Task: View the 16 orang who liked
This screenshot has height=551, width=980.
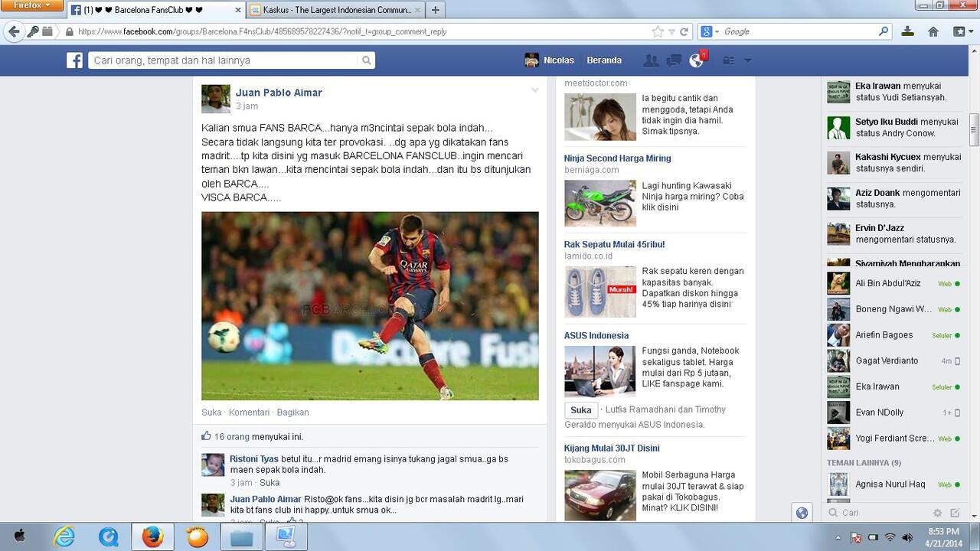Action: pos(232,437)
